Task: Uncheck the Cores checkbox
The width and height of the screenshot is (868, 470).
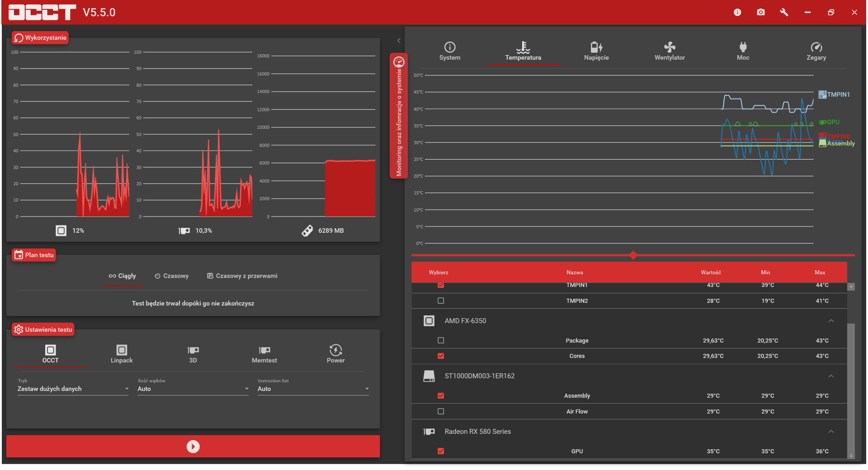Action: click(x=441, y=356)
